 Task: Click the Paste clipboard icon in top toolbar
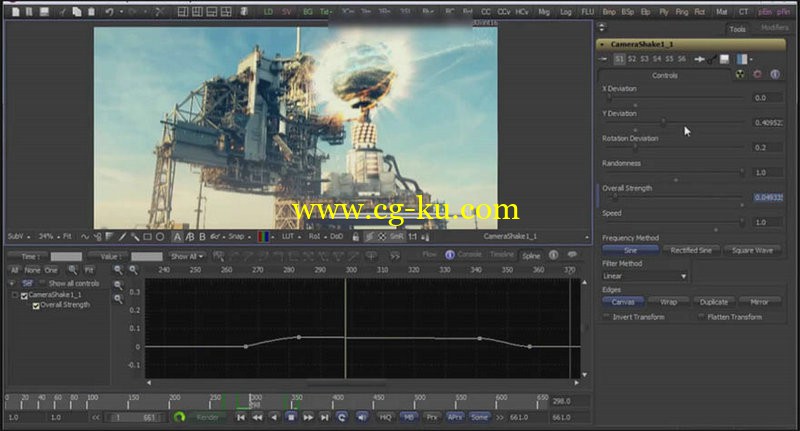pos(91,11)
